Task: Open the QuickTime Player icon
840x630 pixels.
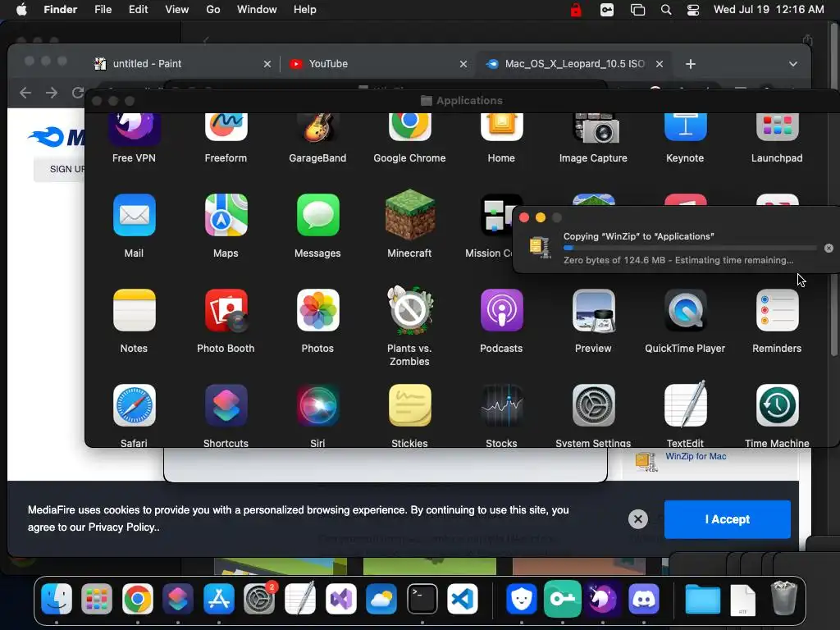Action: pos(685,310)
